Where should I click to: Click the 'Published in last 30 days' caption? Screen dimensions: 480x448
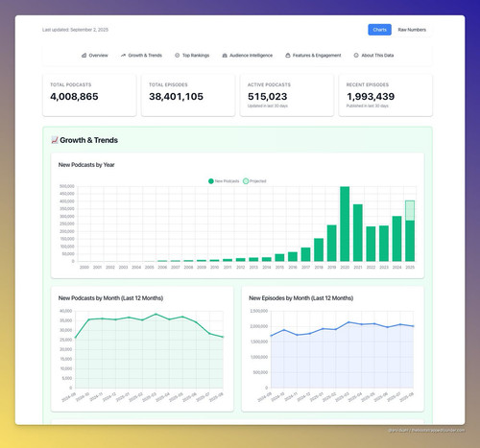tap(368, 106)
